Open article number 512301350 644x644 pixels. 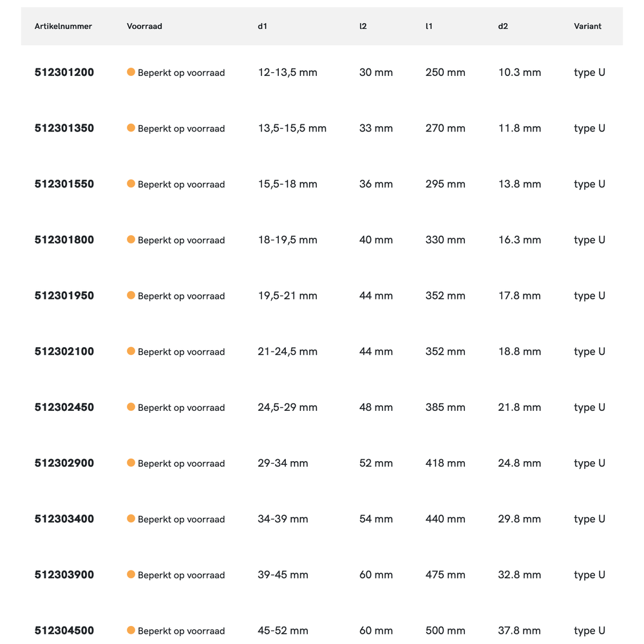[64, 128]
